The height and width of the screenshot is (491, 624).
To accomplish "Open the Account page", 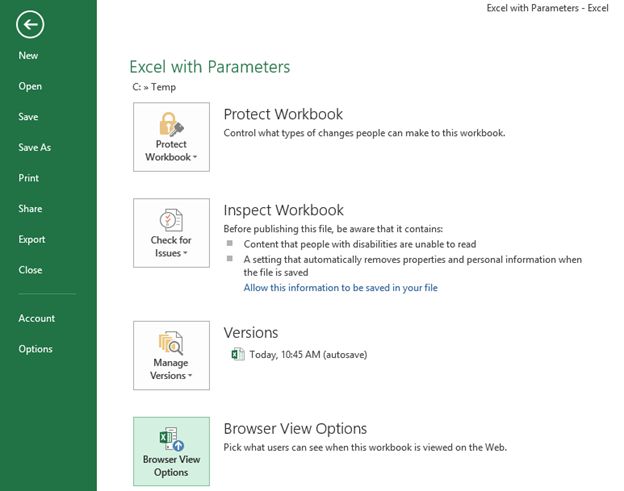I will (36, 318).
